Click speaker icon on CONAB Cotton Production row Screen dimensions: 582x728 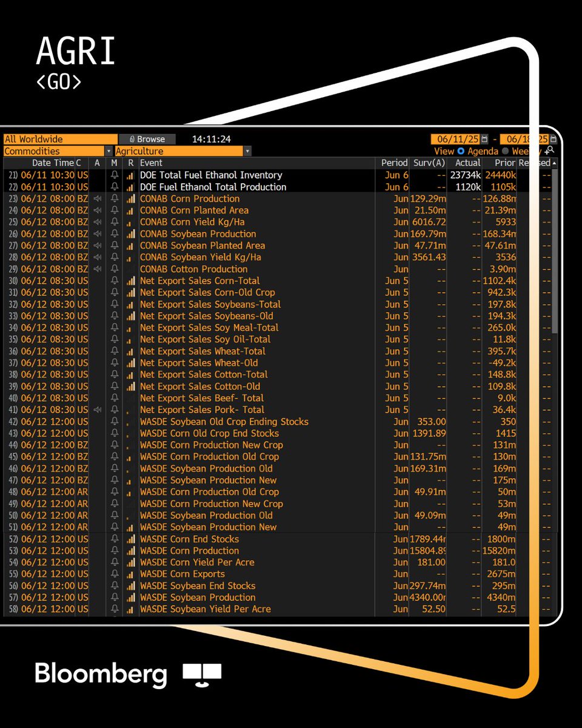tap(97, 269)
